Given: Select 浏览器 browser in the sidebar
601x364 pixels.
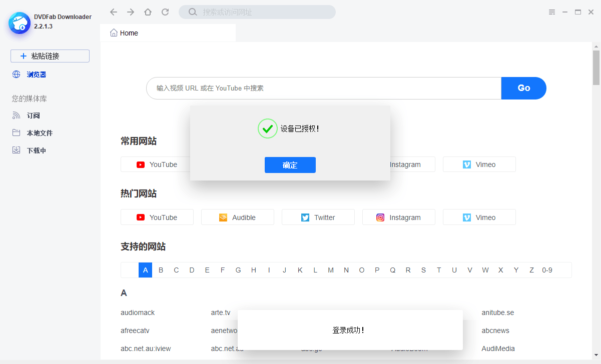Looking at the screenshot, I should (36, 74).
